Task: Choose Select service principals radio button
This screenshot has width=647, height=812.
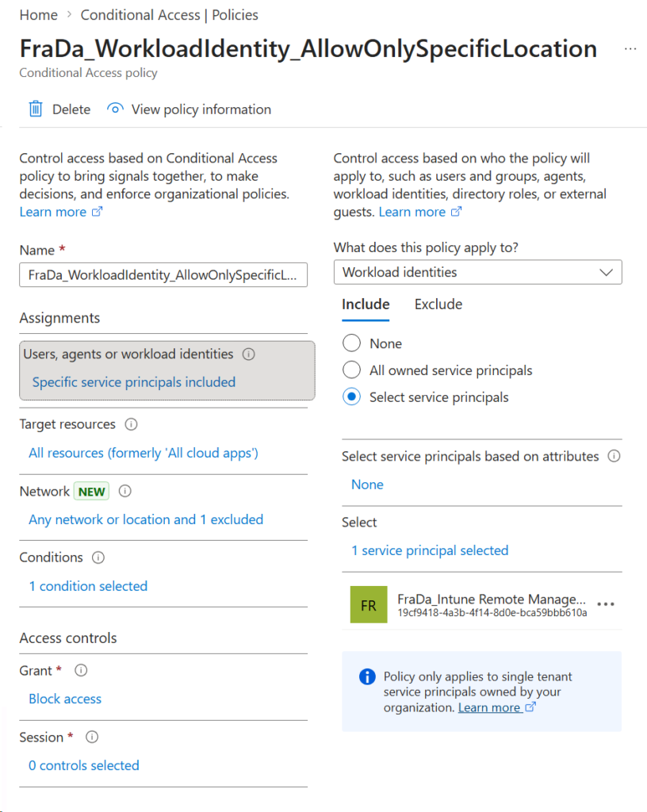Action: pyautogui.click(x=351, y=397)
